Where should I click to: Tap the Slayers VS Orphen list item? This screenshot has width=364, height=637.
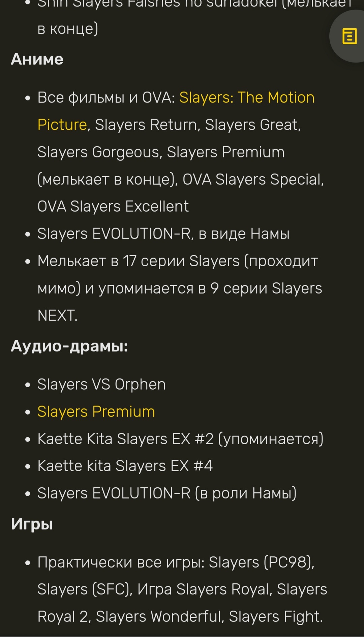101,384
